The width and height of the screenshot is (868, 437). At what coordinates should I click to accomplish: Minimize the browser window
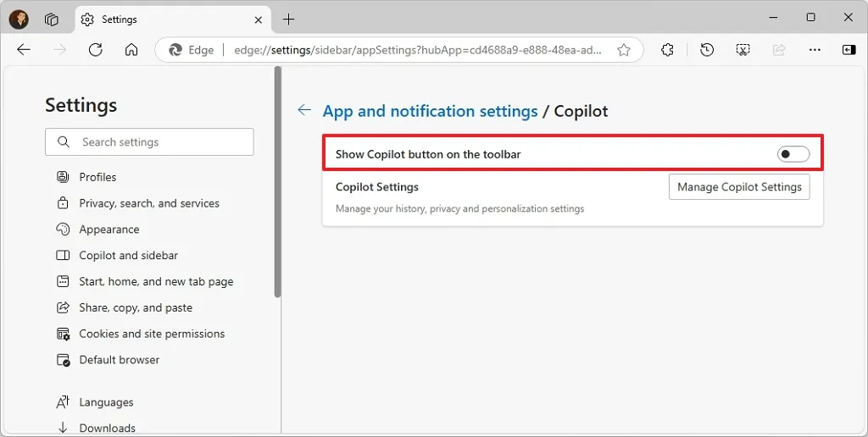click(x=773, y=18)
